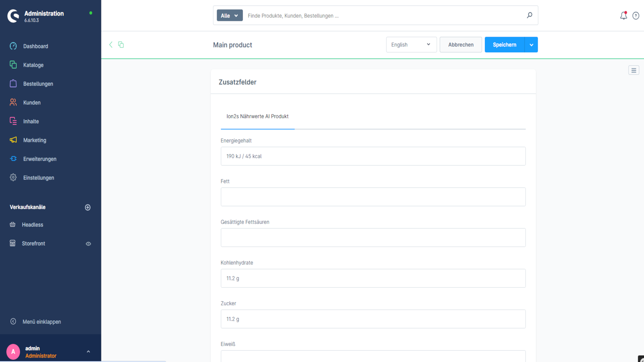Open the page navigation list icon
The height and width of the screenshot is (362, 644).
coord(634,70)
